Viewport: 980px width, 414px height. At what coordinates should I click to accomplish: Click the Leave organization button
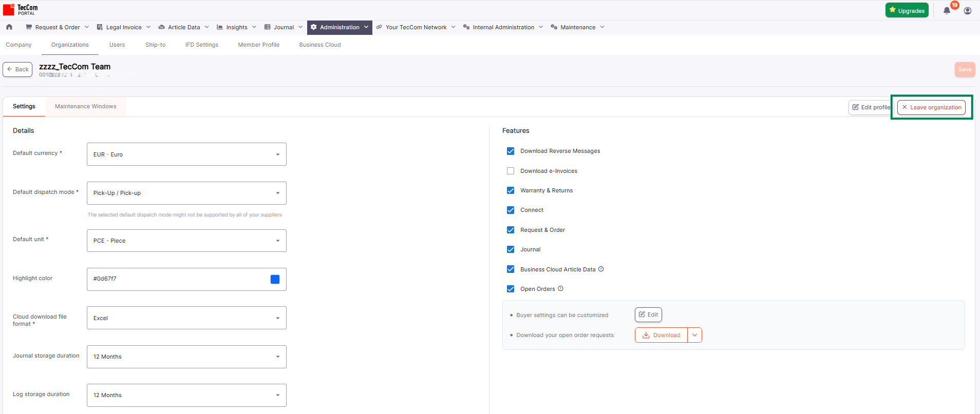pyautogui.click(x=931, y=107)
